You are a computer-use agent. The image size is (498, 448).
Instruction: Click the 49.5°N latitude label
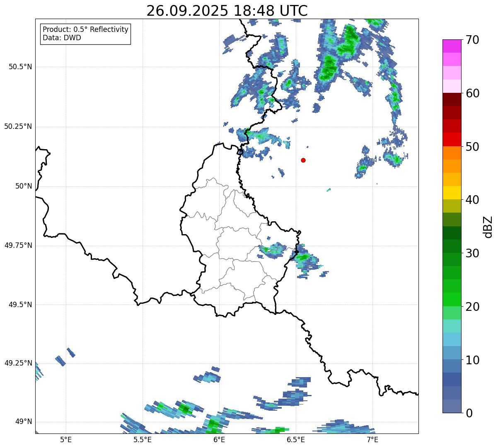click(x=20, y=305)
